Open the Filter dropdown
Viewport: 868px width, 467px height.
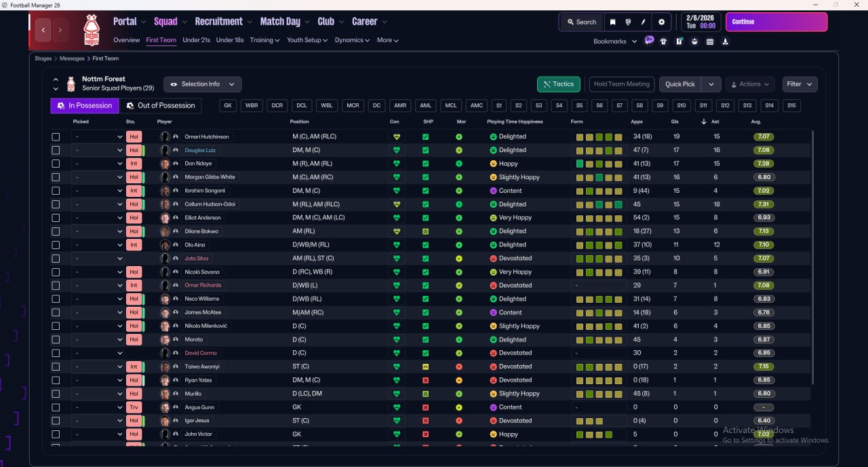(800, 84)
